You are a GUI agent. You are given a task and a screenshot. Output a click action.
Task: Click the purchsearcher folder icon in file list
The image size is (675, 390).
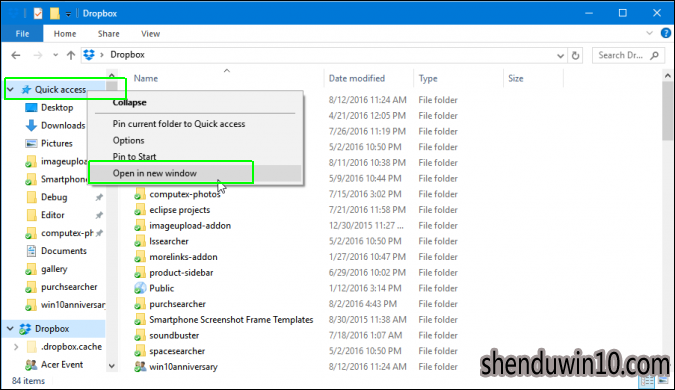[139, 304]
